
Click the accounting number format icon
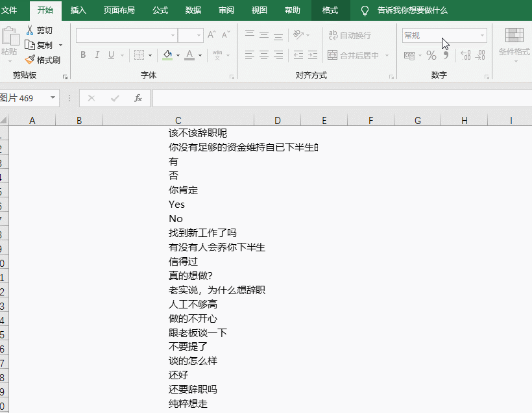409,55
